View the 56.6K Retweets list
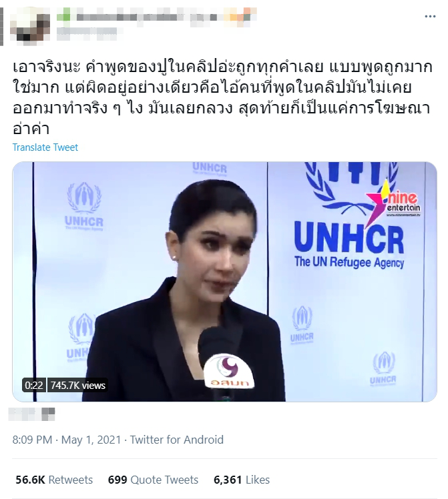Viewport: 448px width, 499px height. (54, 480)
